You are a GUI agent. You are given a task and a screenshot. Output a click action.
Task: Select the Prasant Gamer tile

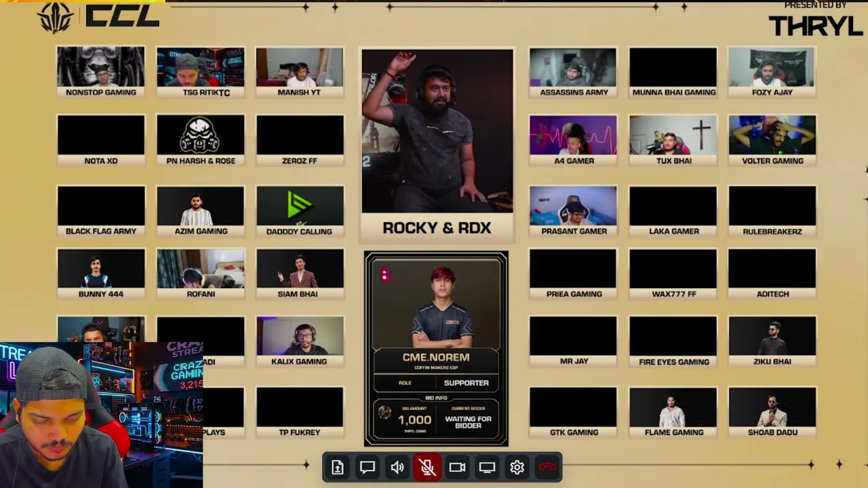(x=574, y=211)
